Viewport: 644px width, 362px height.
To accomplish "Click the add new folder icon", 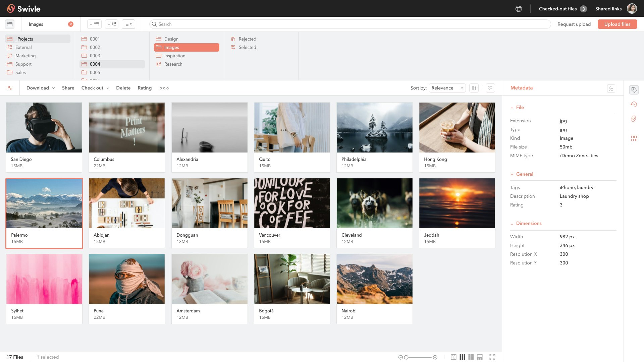I will 94,24.
